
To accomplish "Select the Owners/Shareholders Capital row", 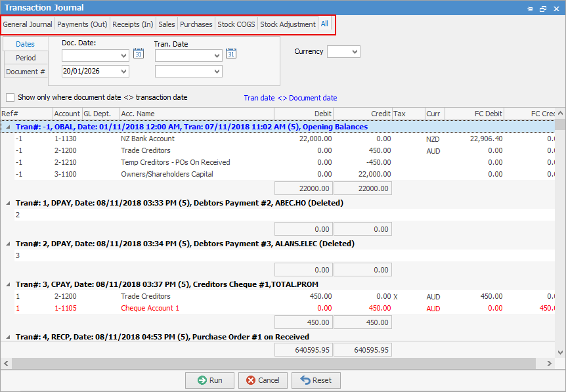I will (x=284, y=175).
